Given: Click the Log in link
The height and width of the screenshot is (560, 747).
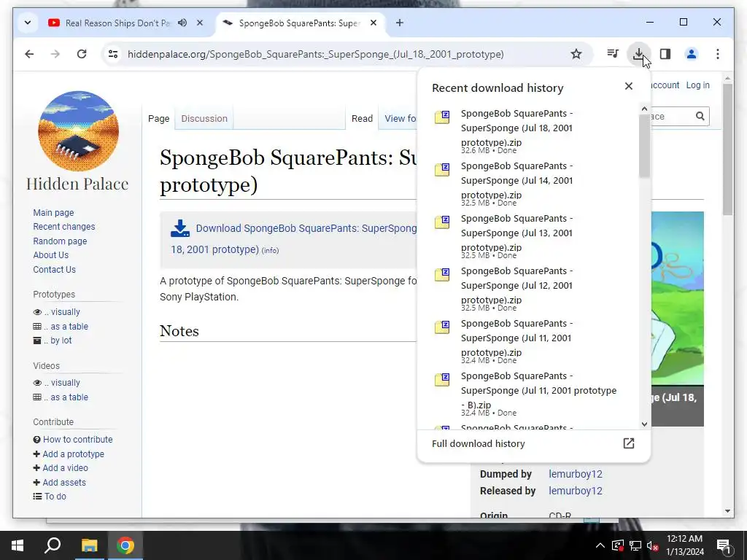Looking at the screenshot, I should click(x=697, y=85).
